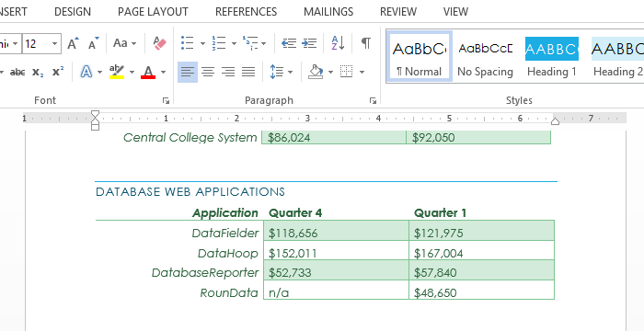644x331 pixels.
Task: Open the Paragraph dialog launcher
Action: pyautogui.click(x=373, y=100)
